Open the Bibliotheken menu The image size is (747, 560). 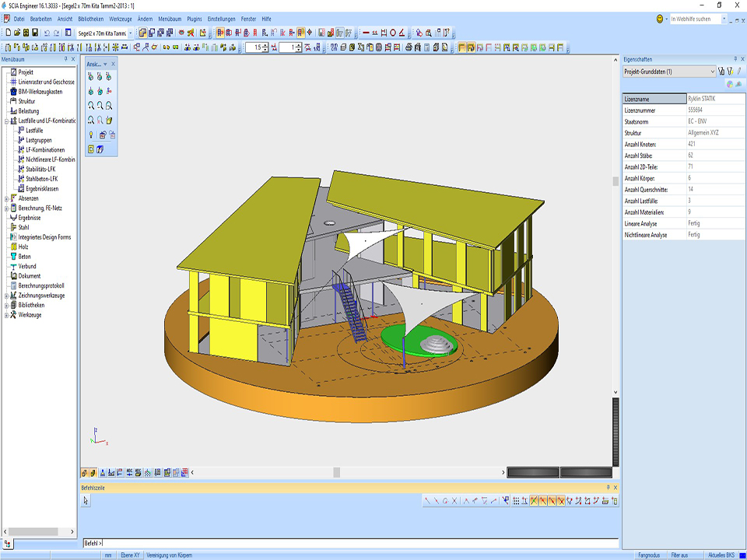90,18
